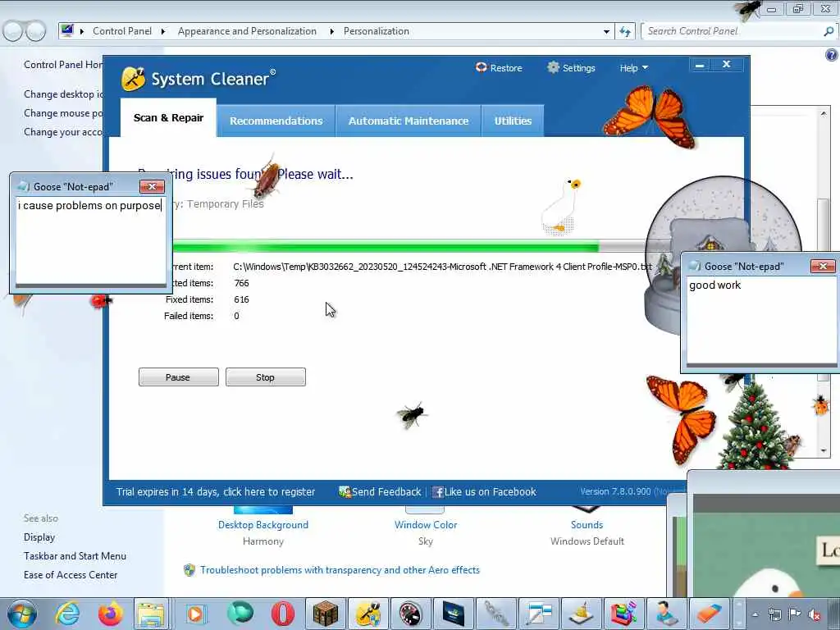This screenshot has height=630, width=840.
Task: Open the user figure taskbar icon
Action: coord(666,614)
